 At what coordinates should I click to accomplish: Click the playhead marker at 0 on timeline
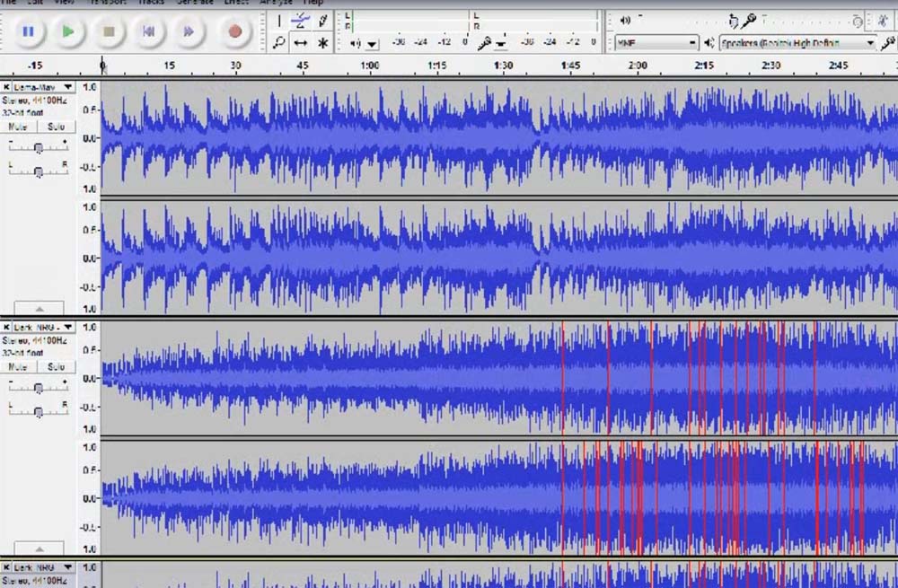[102, 65]
